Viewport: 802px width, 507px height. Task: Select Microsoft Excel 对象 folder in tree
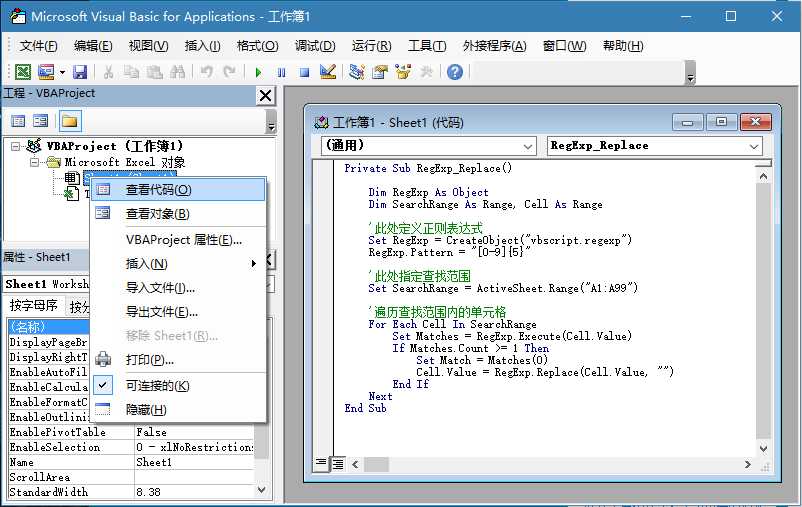tap(125, 162)
